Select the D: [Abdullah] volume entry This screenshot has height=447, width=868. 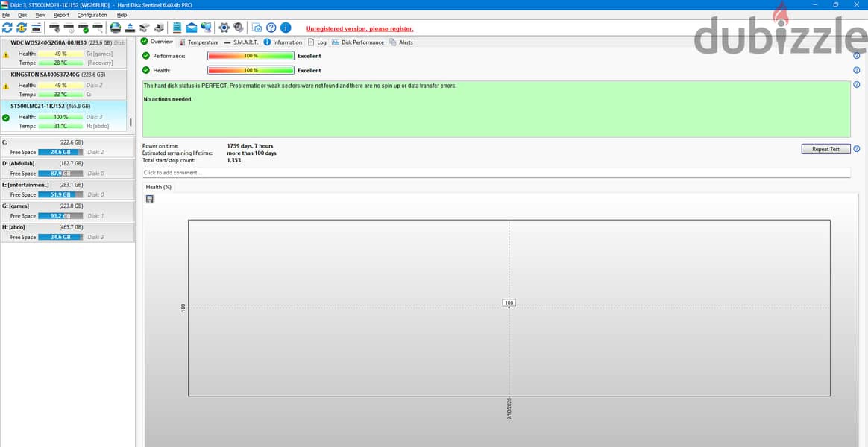pyautogui.click(x=68, y=168)
